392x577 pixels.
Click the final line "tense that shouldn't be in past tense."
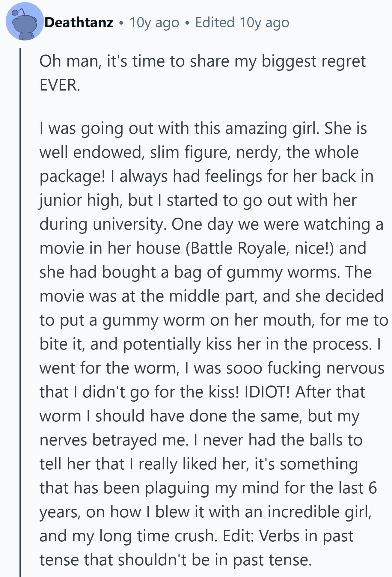(x=176, y=560)
